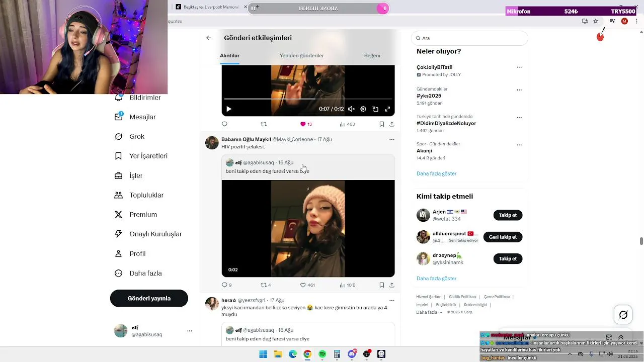Share the post with 461 likes
The width and height of the screenshot is (644, 362).
pyautogui.click(x=392, y=285)
